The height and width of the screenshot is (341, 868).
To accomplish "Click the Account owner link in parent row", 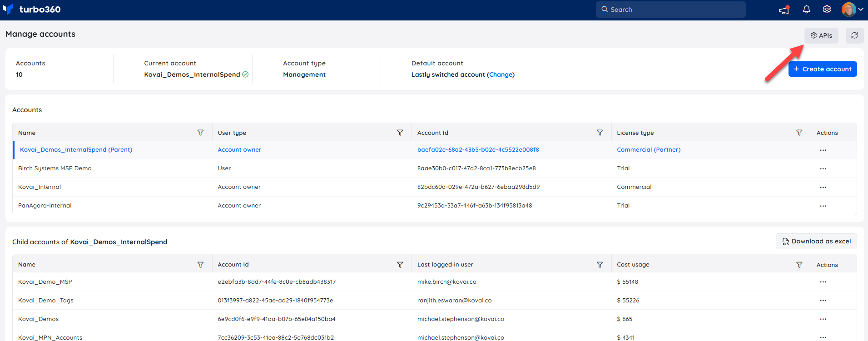I will [x=239, y=150].
